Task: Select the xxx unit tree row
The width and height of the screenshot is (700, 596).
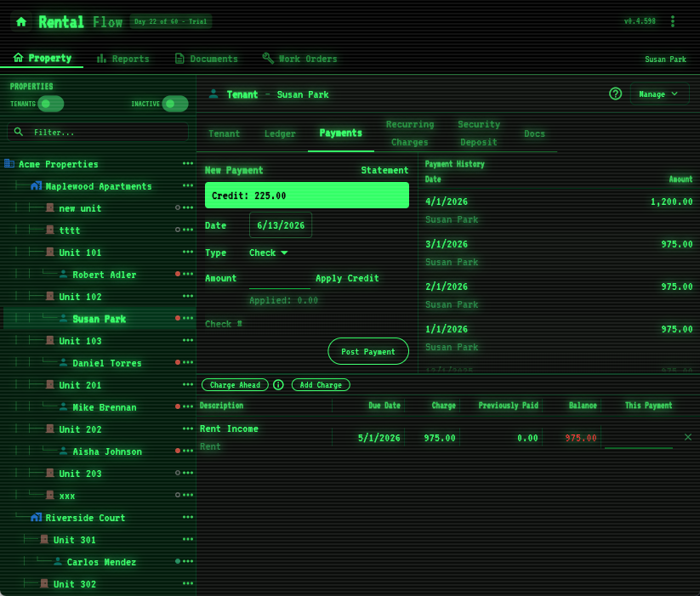Action: tap(100, 495)
